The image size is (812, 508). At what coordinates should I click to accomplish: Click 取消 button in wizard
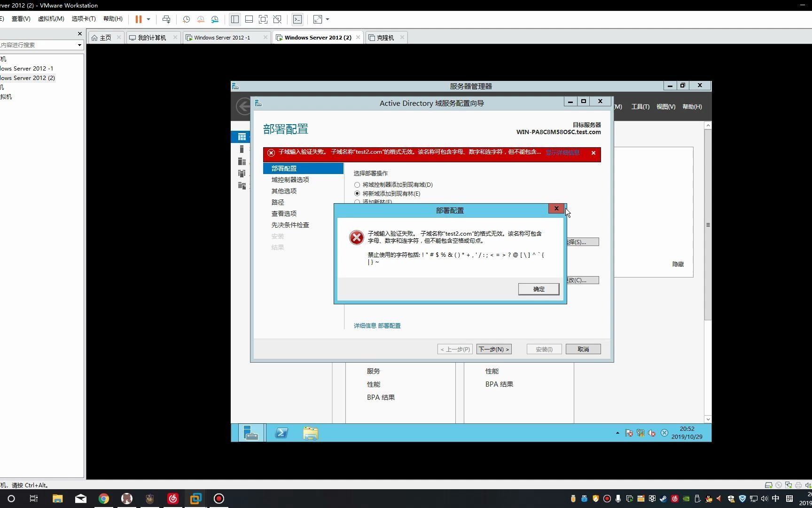tap(583, 349)
